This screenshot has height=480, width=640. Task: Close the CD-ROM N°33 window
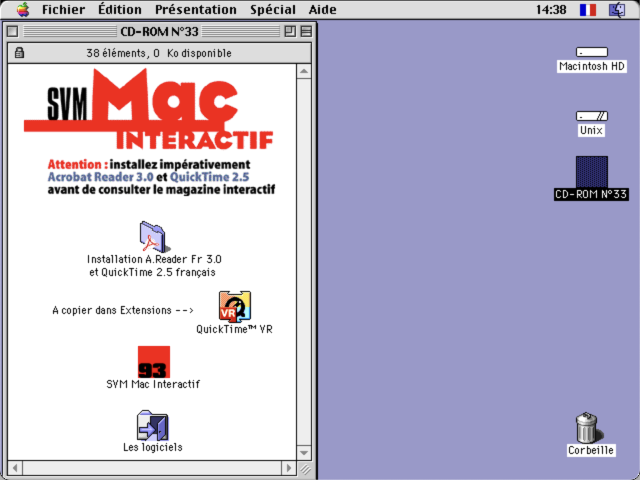click(12, 31)
